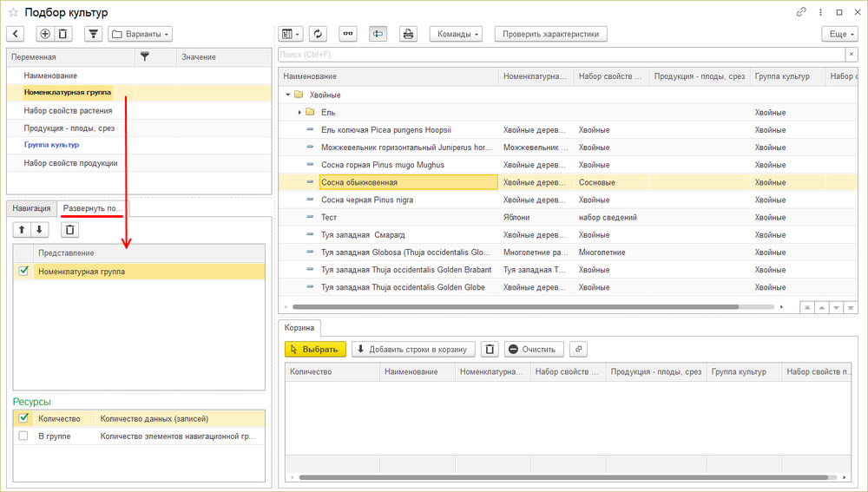Viewport: 868px width, 492px height.
Task: Expand the Ель folder
Action: 299,112
